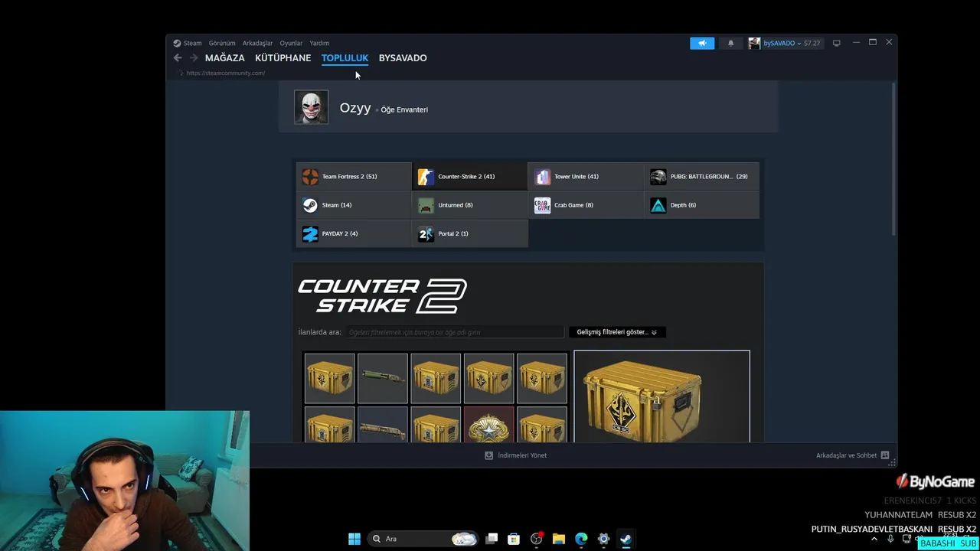
Task: Go to the KÜTÜPHANE section
Action: coord(283,58)
